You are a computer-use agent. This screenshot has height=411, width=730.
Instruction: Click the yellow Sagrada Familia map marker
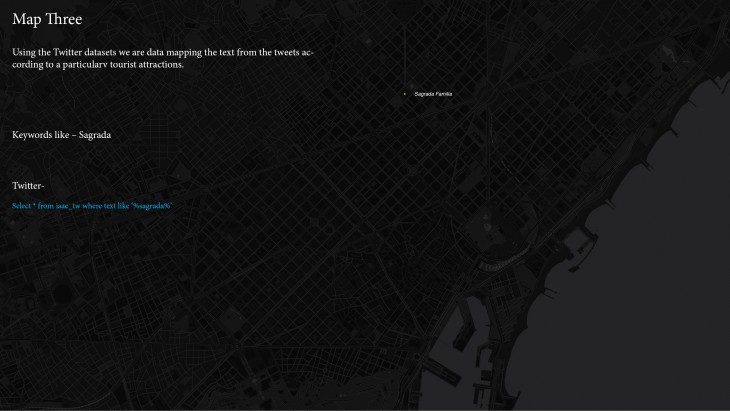405,94
